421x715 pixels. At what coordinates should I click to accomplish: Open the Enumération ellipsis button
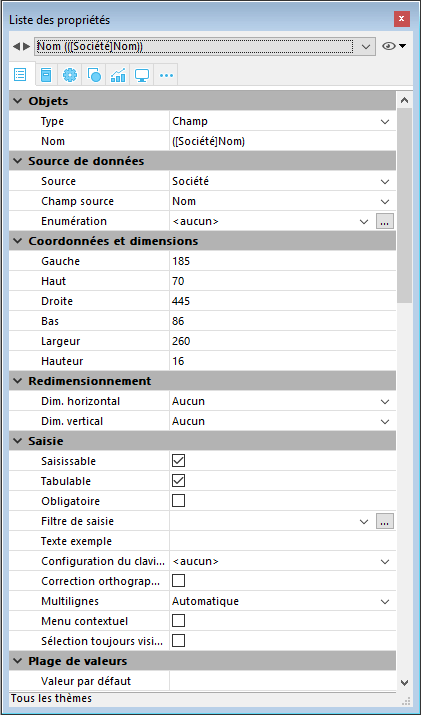(385, 222)
